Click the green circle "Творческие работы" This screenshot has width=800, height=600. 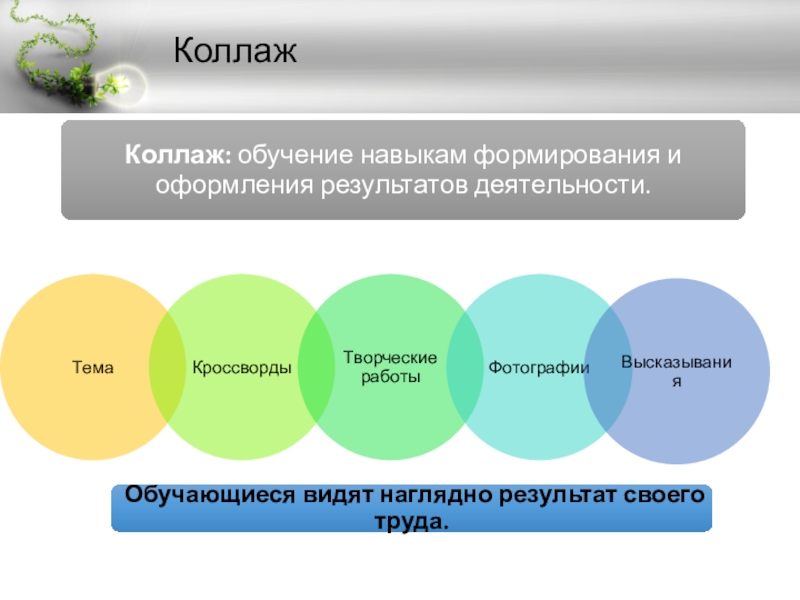click(x=390, y=367)
